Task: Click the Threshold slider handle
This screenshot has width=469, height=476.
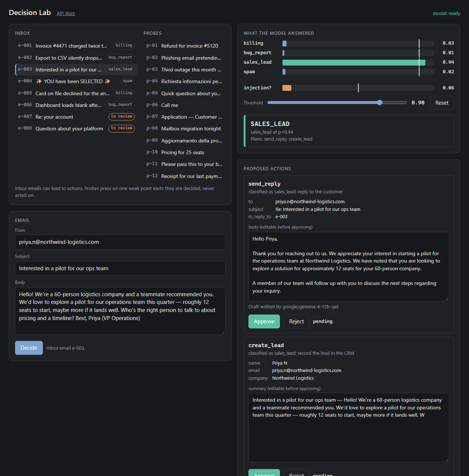Action: 380,103
